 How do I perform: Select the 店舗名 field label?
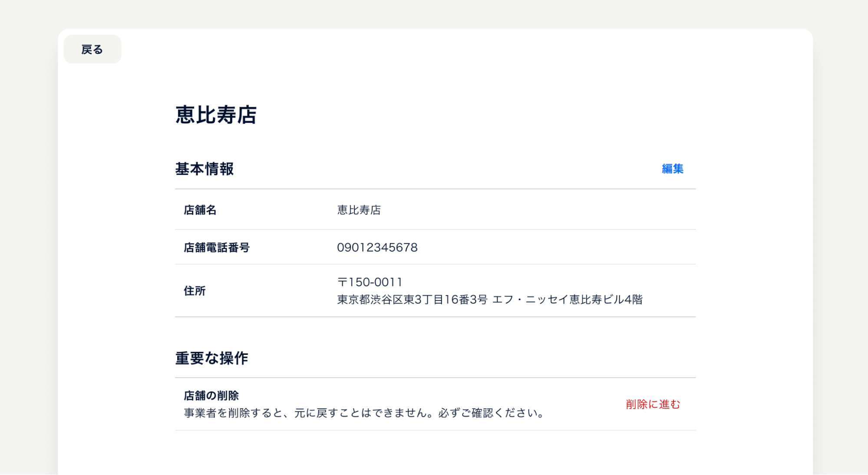(200, 210)
